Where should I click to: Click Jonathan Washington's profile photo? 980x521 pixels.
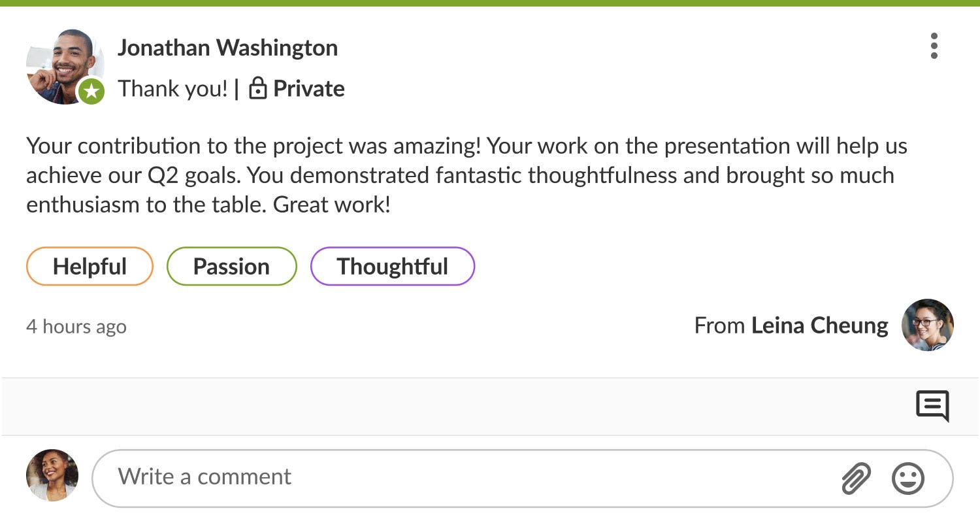pyautogui.click(x=61, y=64)
